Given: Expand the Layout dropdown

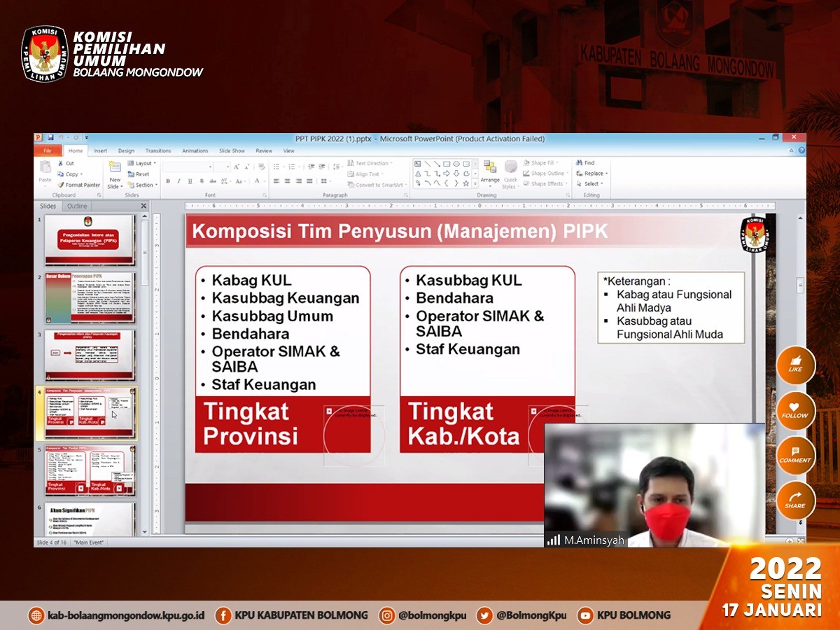Looking at the screenshot, I should (142, 163).
